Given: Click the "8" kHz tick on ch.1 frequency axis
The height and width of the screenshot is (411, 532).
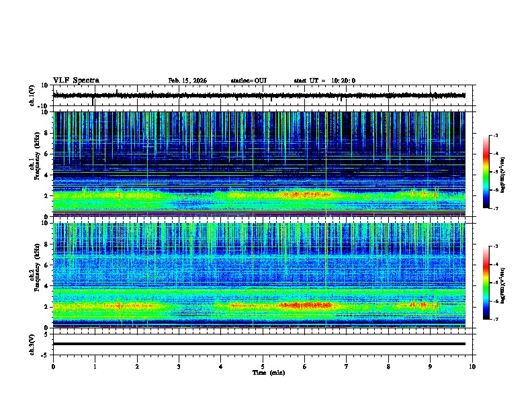Looking at the screenshot, I should 46,133.
